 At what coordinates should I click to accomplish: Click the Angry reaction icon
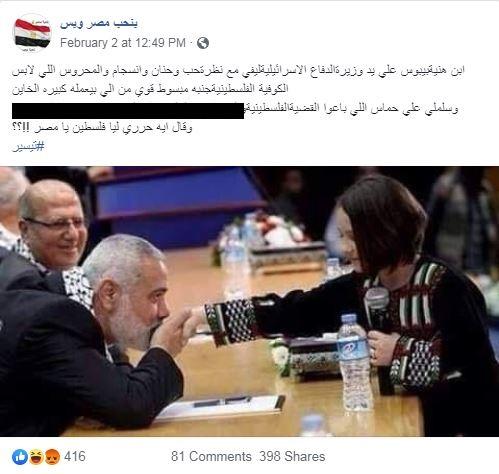[x=52, y=456]
